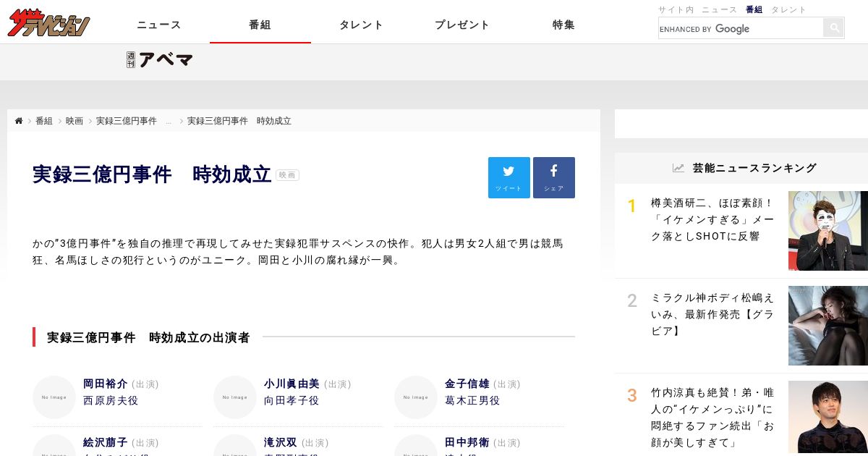Click the 番組 breadcrumb link
This screenshot has width=868, height=456.
[x=44, y=121]
